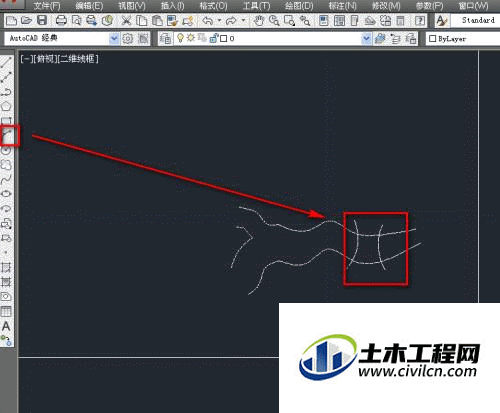Open the QuickCalc calculator
500x413 pixels.
pos(400,21)
